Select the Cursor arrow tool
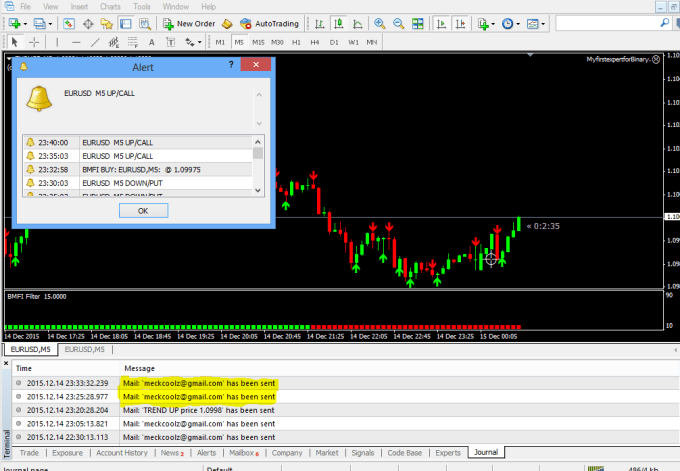Viewport: 680px width, 471px height. tap(14, 42)
